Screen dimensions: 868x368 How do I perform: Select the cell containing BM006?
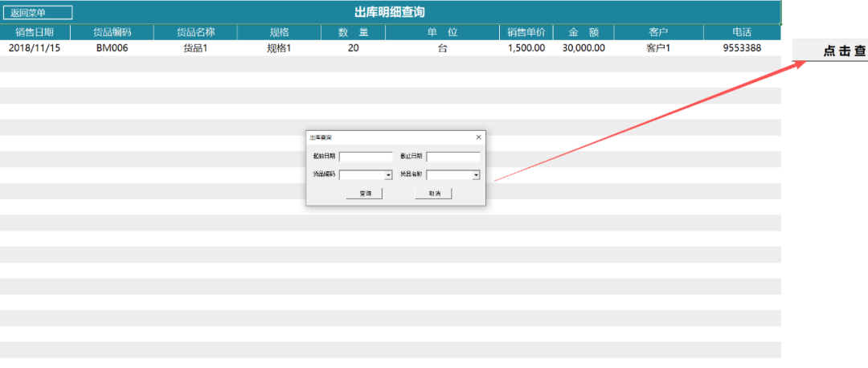112,48
